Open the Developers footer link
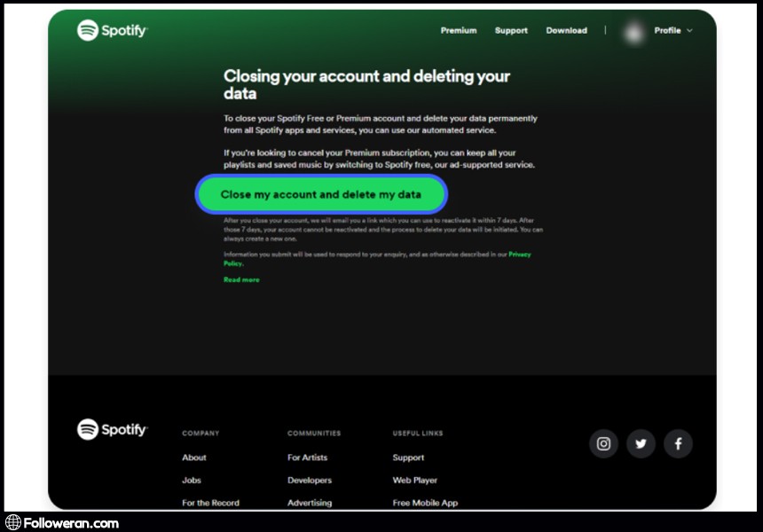763x532 pixels. [310, 481]
